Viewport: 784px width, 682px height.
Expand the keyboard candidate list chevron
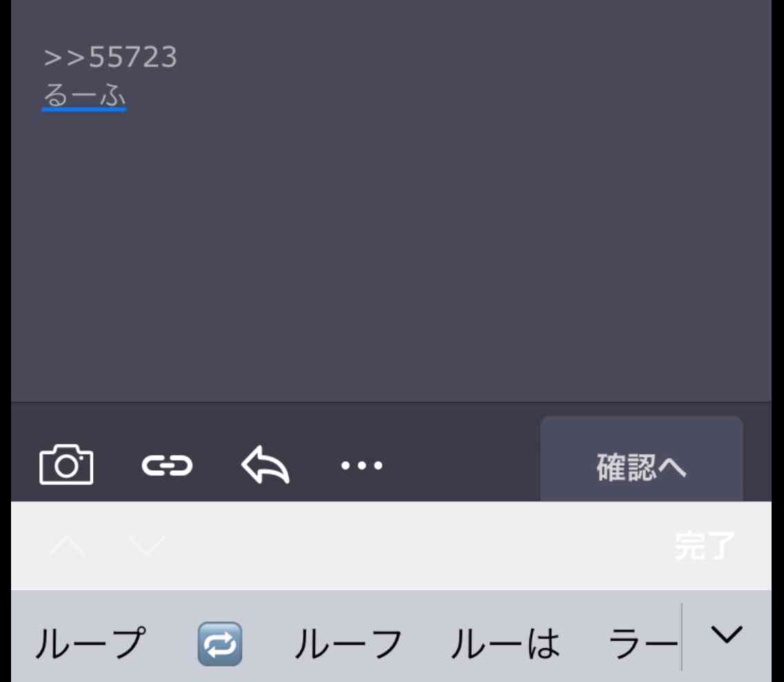click(727, 635)
